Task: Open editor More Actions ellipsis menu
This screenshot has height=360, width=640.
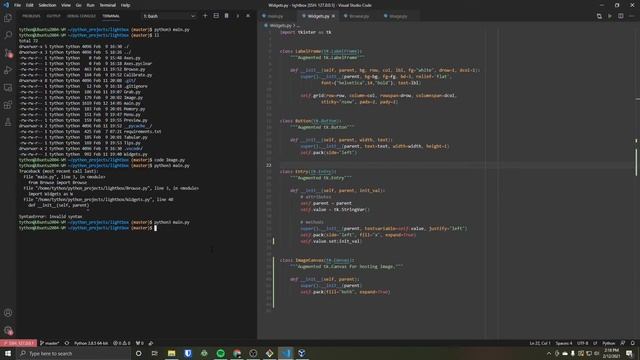Action: click(631, 16)
